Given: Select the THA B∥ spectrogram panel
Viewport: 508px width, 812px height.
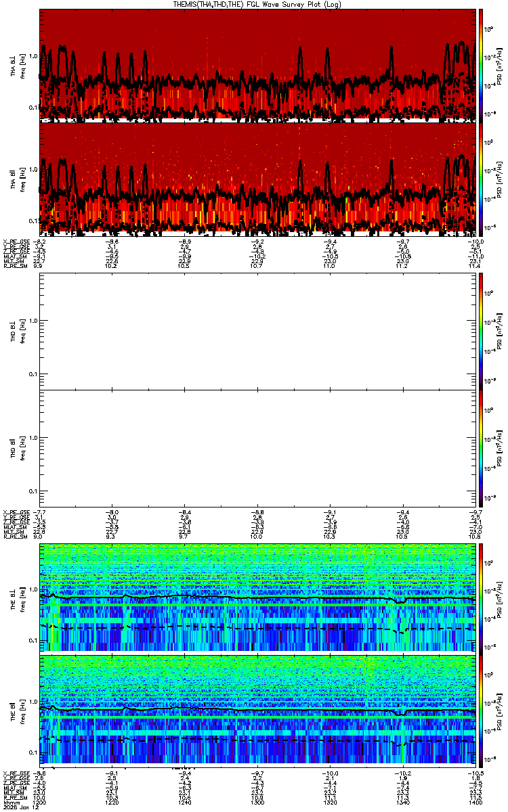Looking at the screenshot, I should 258,178.
